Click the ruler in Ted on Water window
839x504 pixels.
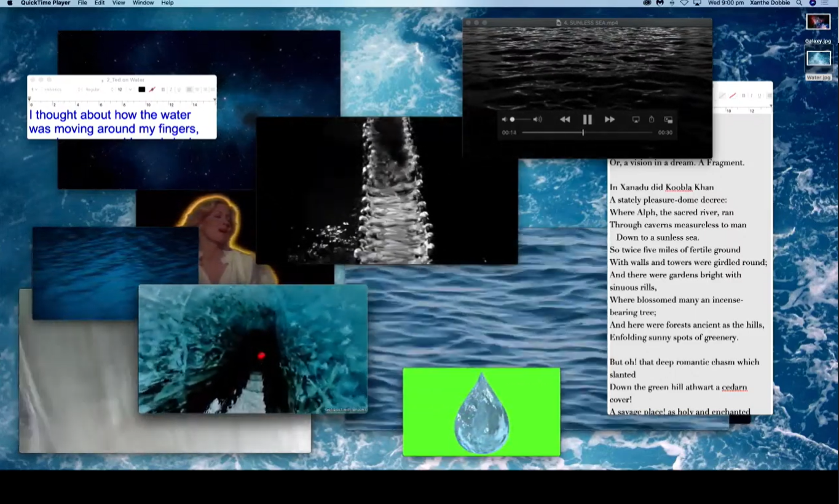click(122, 103)
